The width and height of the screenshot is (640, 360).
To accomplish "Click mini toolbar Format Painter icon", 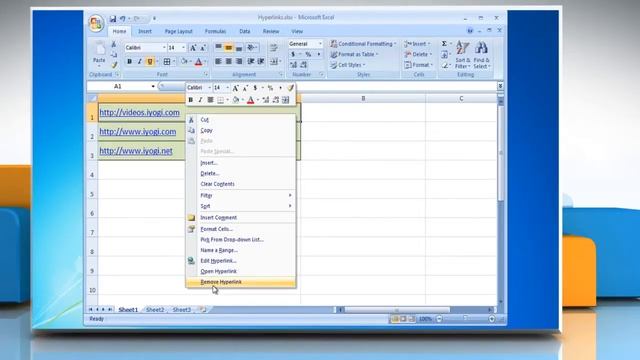I will [x=290, y=88].
